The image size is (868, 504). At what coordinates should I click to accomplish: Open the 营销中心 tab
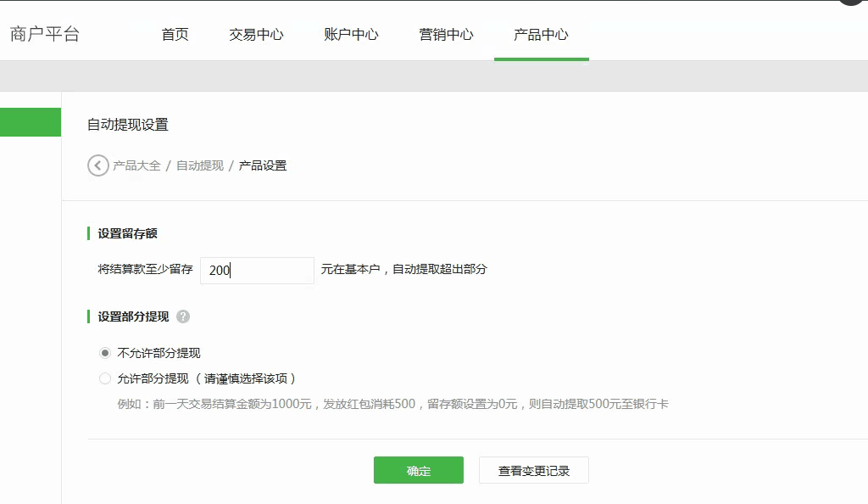tap(446, 35)
